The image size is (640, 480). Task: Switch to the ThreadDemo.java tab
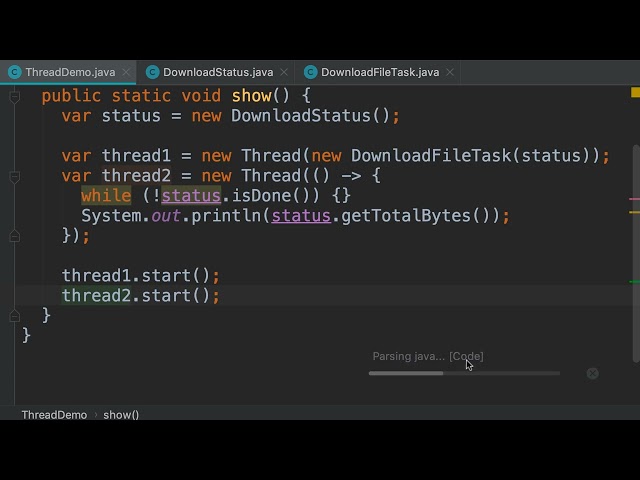(x=70, y=73)
